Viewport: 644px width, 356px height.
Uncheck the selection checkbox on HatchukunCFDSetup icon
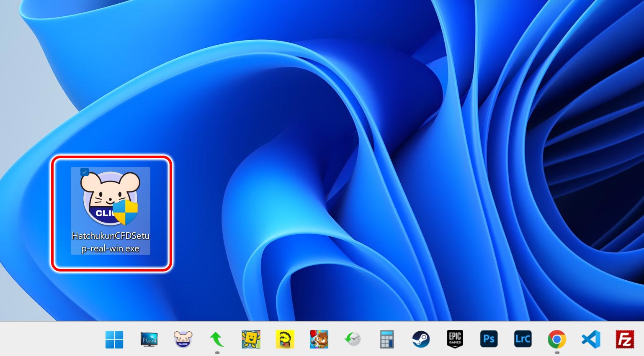[x=85, y=172]
